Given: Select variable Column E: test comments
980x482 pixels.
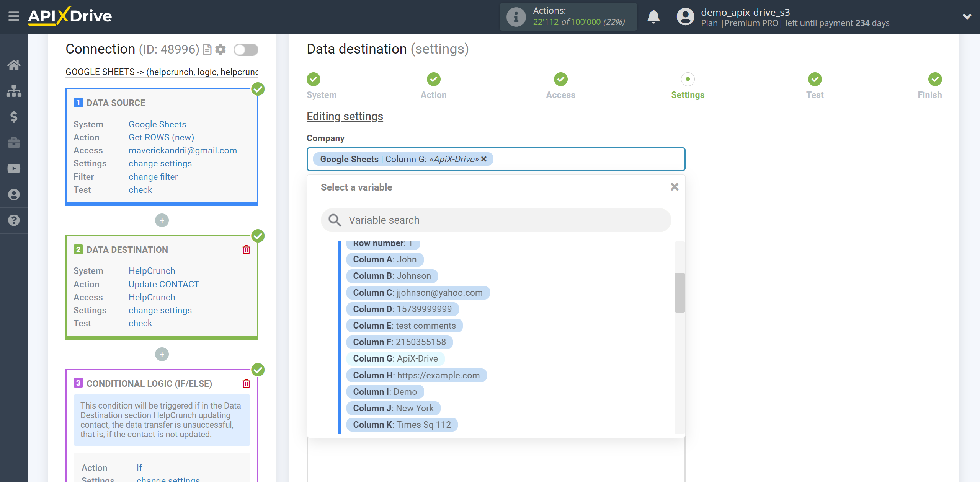Looking at the screenshot, I should pyautogui.click(x=404, y=326).
